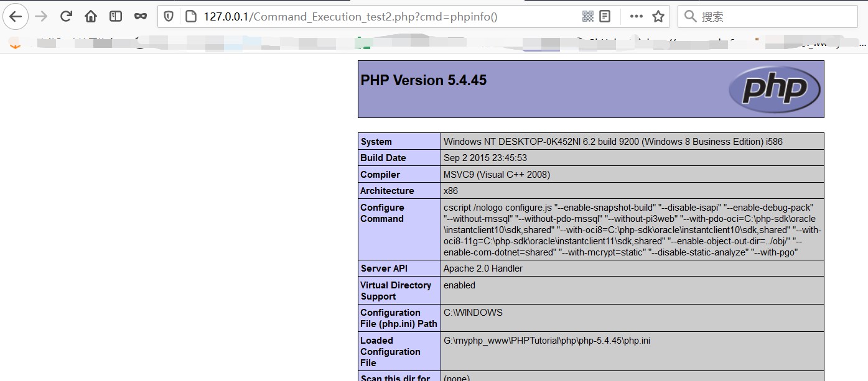Click the Server API label
The height and width of the screenshot is (381, 868).
pyautogui.click(x=385, y=269)
